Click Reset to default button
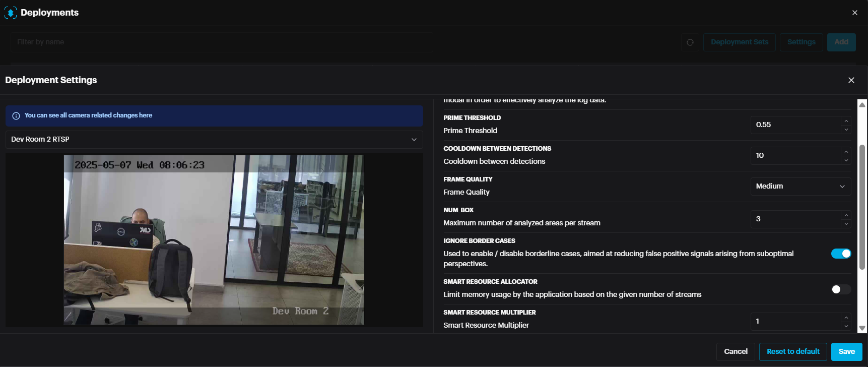This screenshot has height=367, width=868. coord(793,352)
